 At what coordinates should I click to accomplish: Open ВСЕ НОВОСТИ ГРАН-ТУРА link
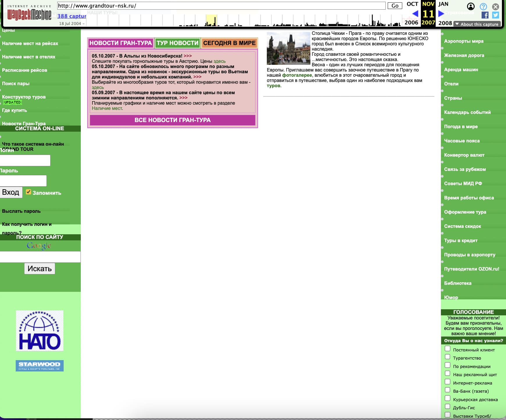click(x=172, y=120)
